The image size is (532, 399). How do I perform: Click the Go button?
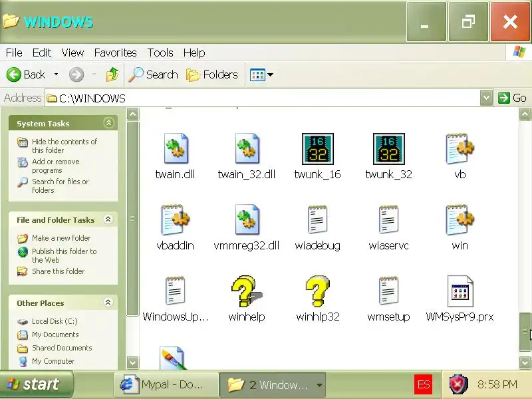(x=512, y=98)
